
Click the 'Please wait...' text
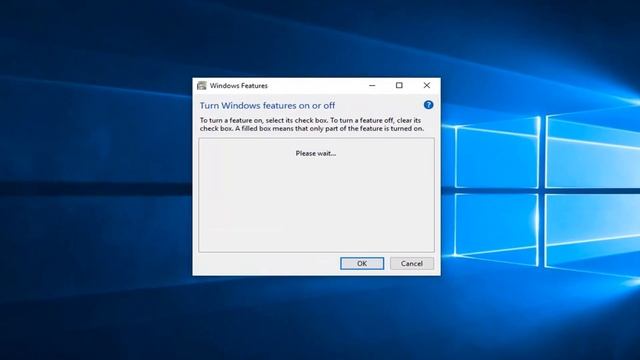tap(316, 153)
